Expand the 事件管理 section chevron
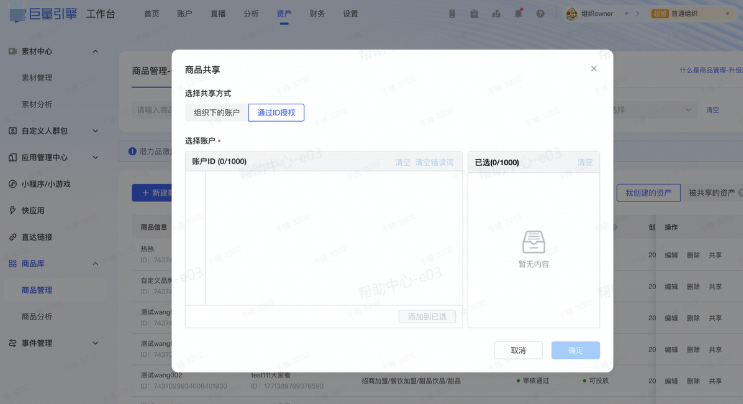743x404 pixels. pos(95,343)
